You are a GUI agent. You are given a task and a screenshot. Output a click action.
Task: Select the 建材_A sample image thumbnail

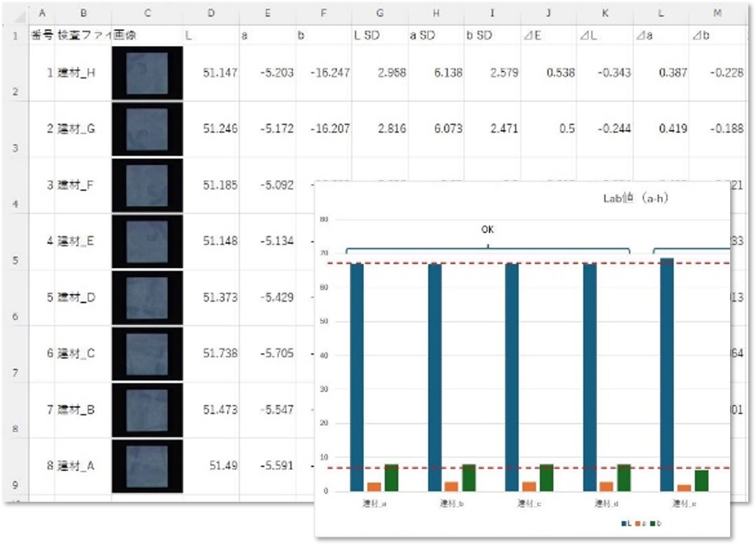(147, 466)
